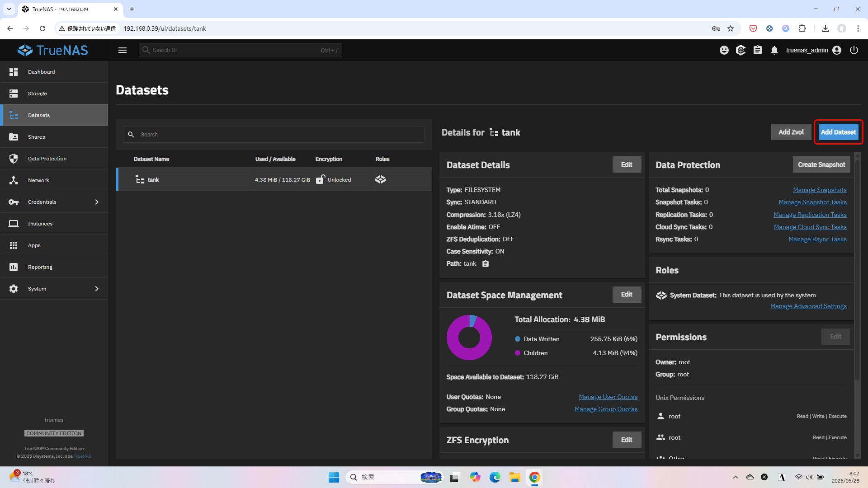The height and width of the screenshot is (488, 868).
Task: Click the TrueNAS logo
Action: tap(53, 50)
